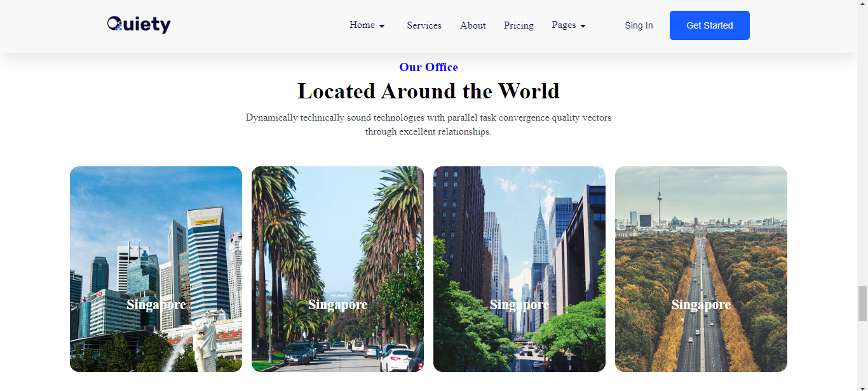Select the office card with the TV tower highway

pyautogui.click(x=701, y=269)
